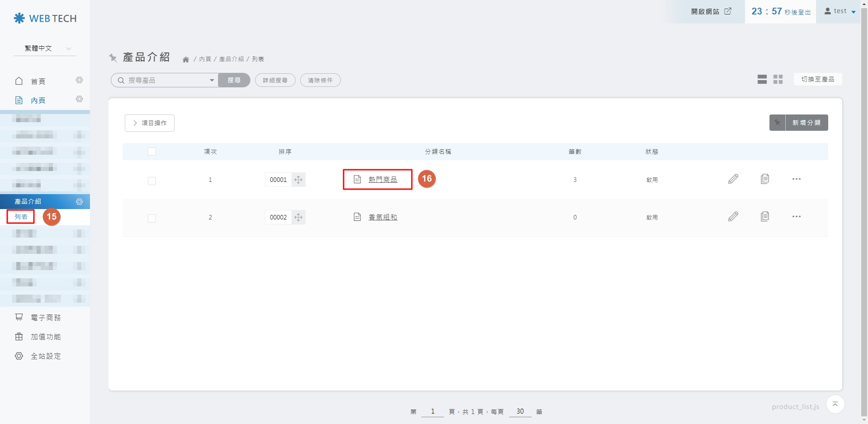Select 列表 in the sidebar
The height and width of the screenshot is (424, 868).
pyautogui.click(x=20, y=217)
